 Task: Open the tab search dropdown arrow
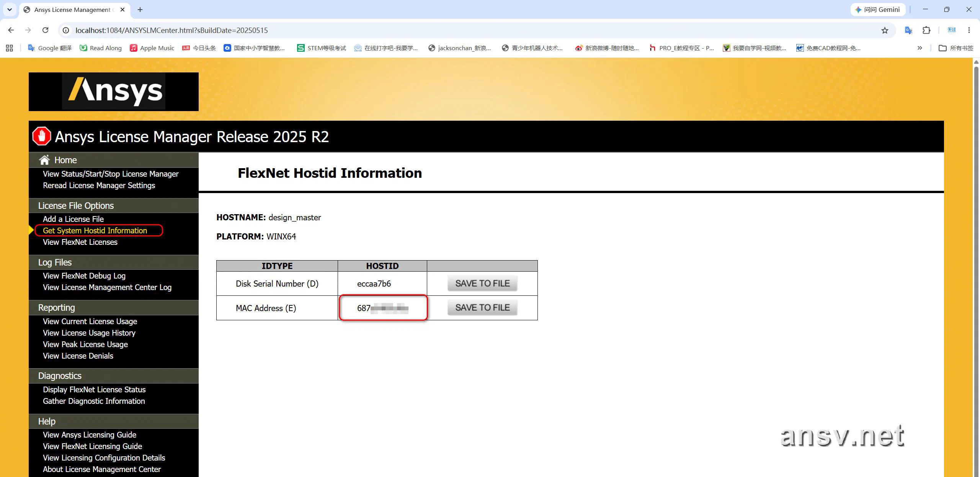(10, 10)
